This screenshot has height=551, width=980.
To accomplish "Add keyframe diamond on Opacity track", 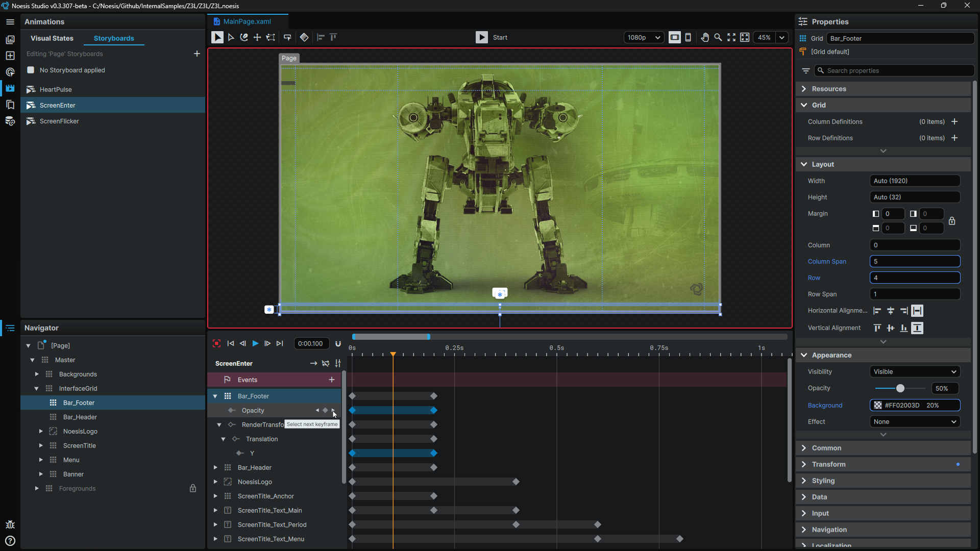I will click(325, 410).
